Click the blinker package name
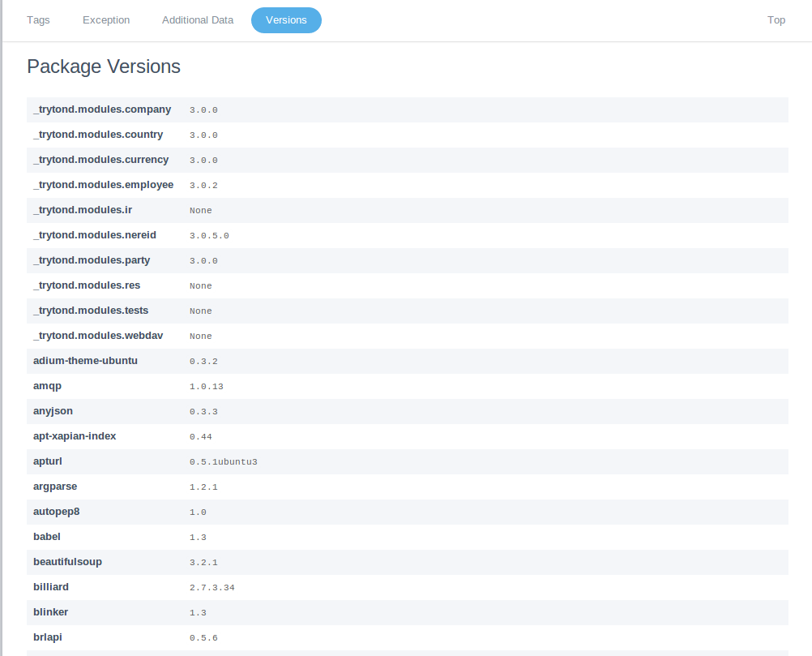 point(51,612)
